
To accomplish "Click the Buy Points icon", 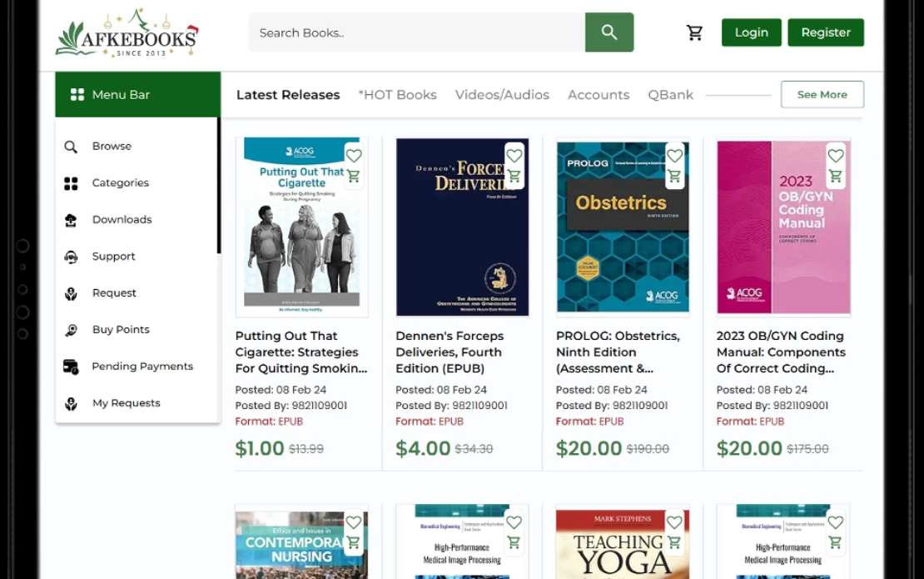I will point(71,330).
